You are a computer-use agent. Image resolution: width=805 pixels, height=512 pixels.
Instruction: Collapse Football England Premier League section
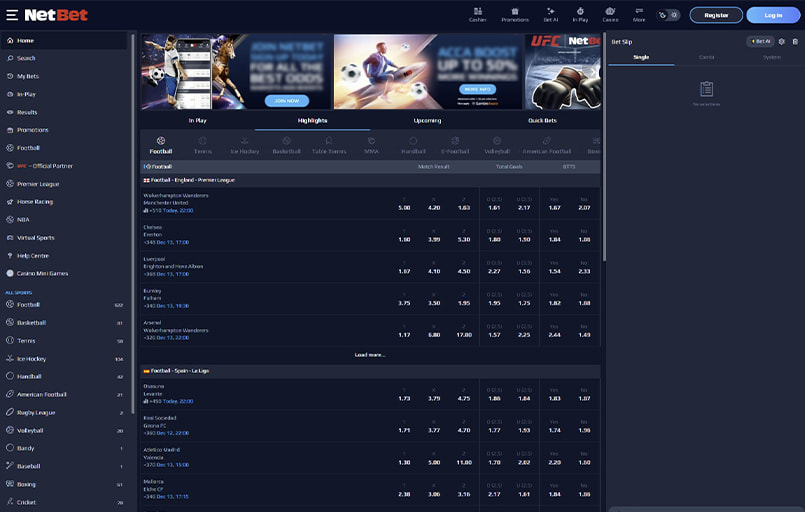point(370,180)
